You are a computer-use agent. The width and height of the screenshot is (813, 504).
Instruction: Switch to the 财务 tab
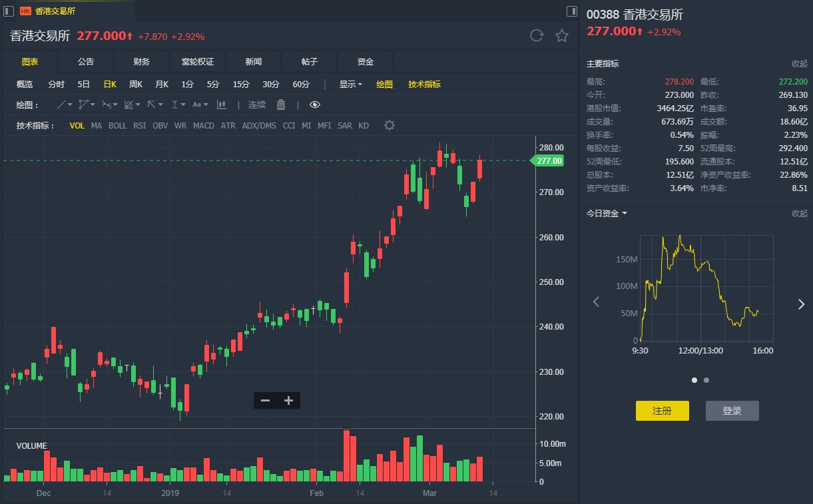click(x=142, y=62)
